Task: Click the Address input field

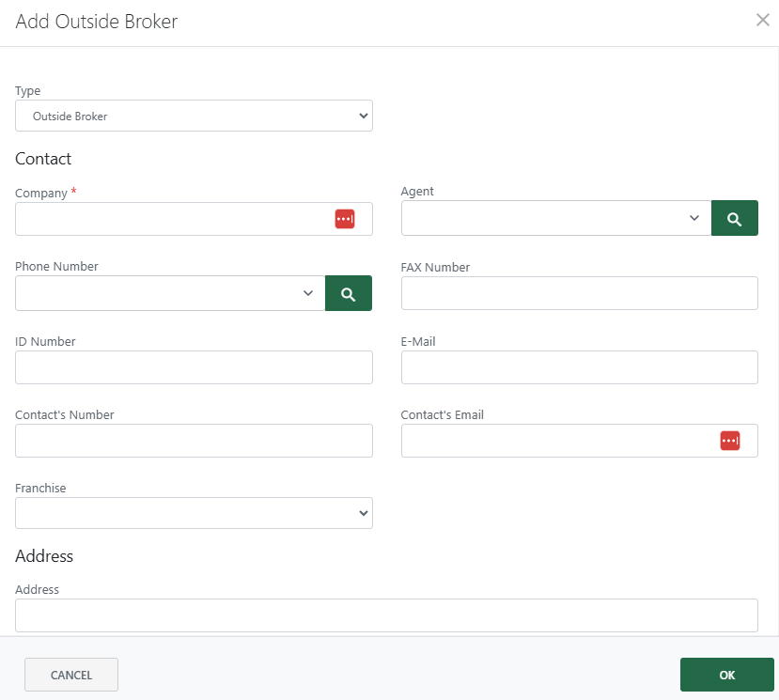Action: click(x=386, y=614)
